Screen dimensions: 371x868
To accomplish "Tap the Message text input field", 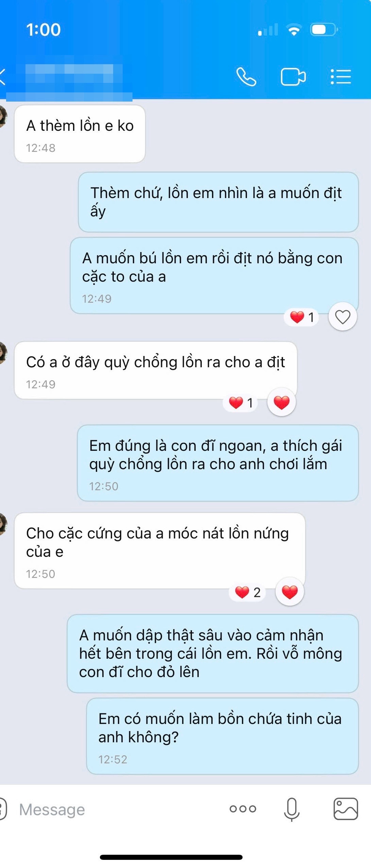I will tap(116, 809).
